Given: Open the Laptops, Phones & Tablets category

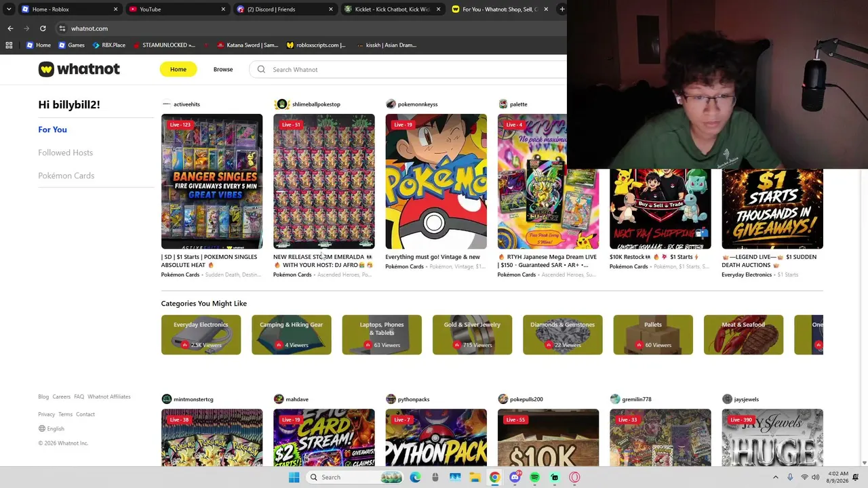Looking at the screenshot, I should 382,335.
